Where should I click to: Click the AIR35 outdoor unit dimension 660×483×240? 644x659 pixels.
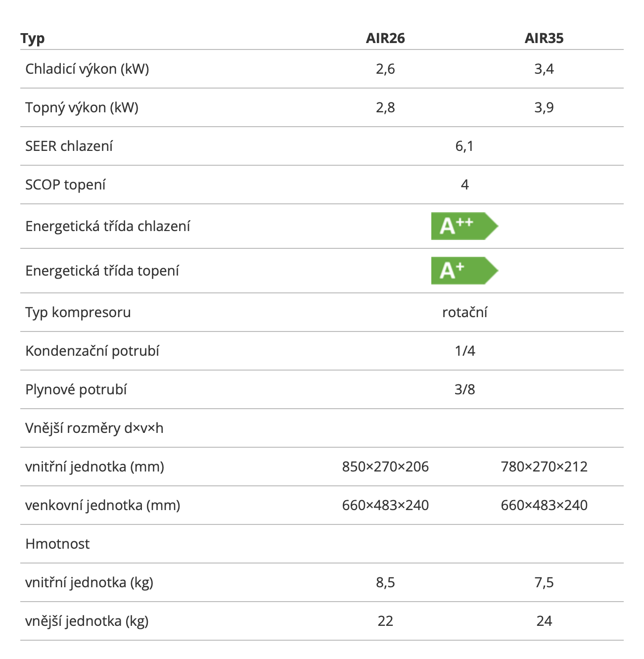tap(544, 505)
